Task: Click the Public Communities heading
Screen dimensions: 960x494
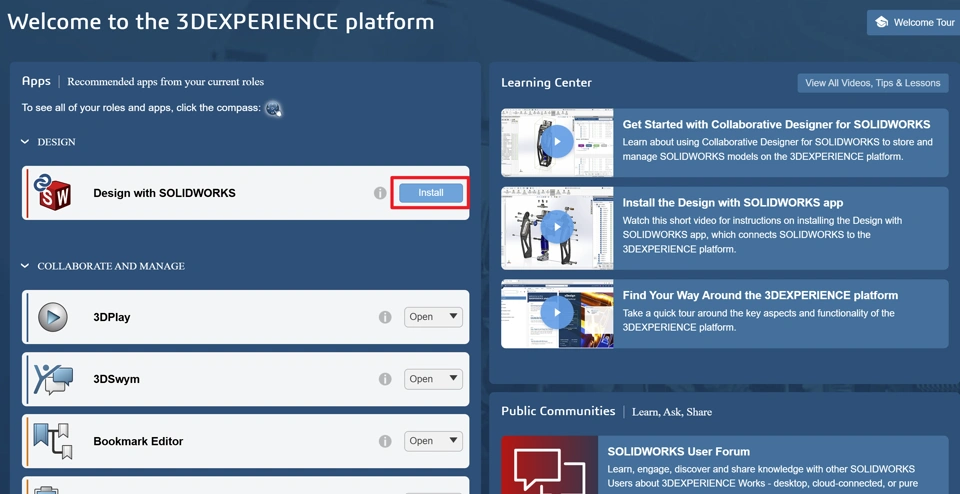Action: point(558,411)
